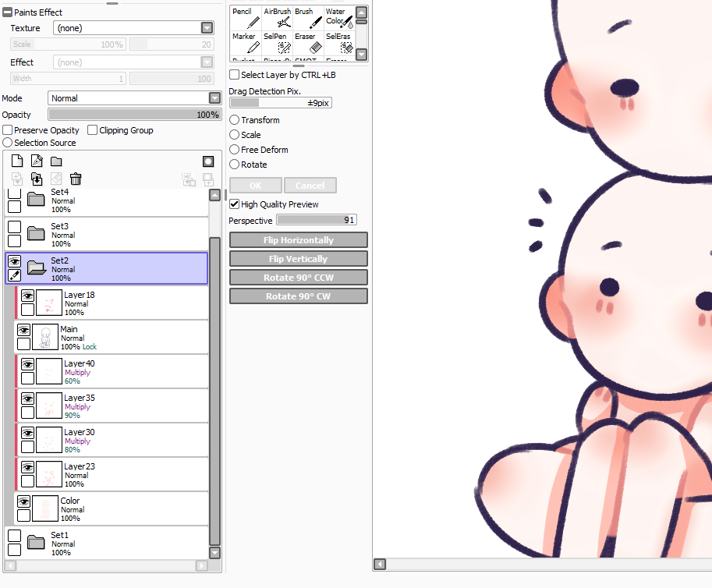712x588 pixels.
Task: Click the OK transform button
Action: coord(256,186)
